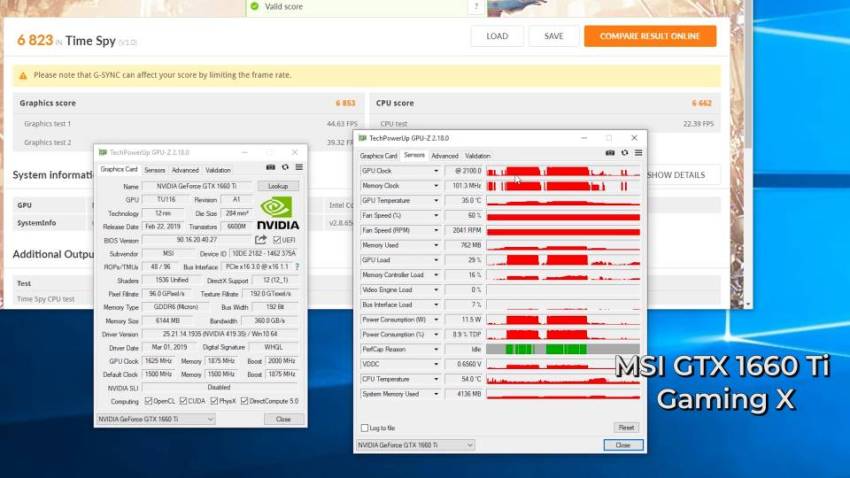Open GPU selector dropdown in Graphics Card window
This screenshot has width=850, height=478.
pyautogui.click(x=156, y=419)
